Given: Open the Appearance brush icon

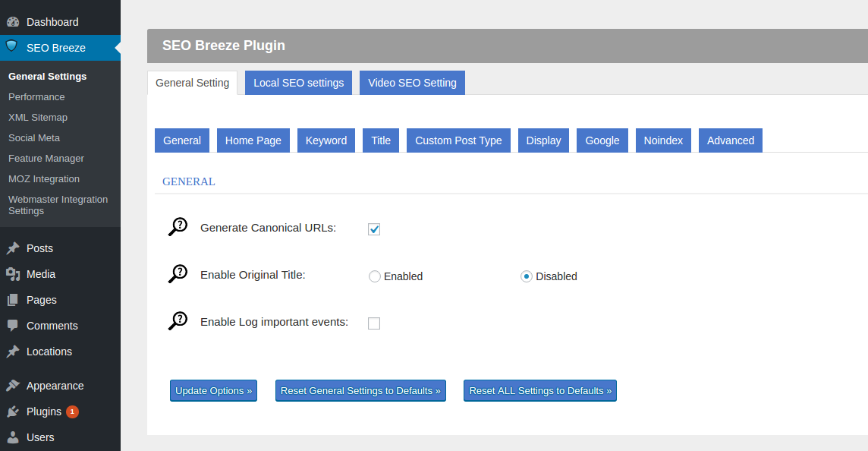Looking at the screenshot, I should 11,386.
